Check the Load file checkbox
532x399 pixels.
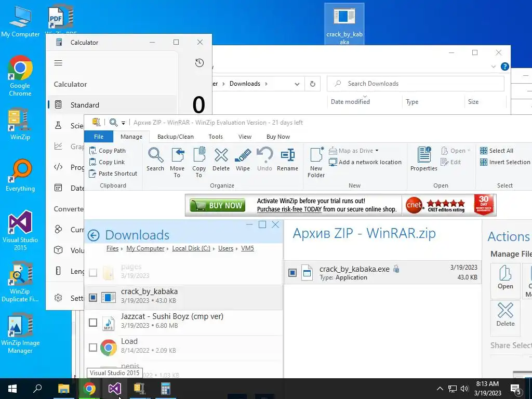click(93, 348)
